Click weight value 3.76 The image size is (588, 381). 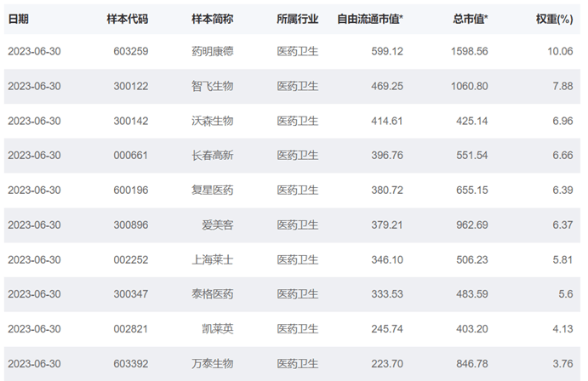(x=562, y=364)
